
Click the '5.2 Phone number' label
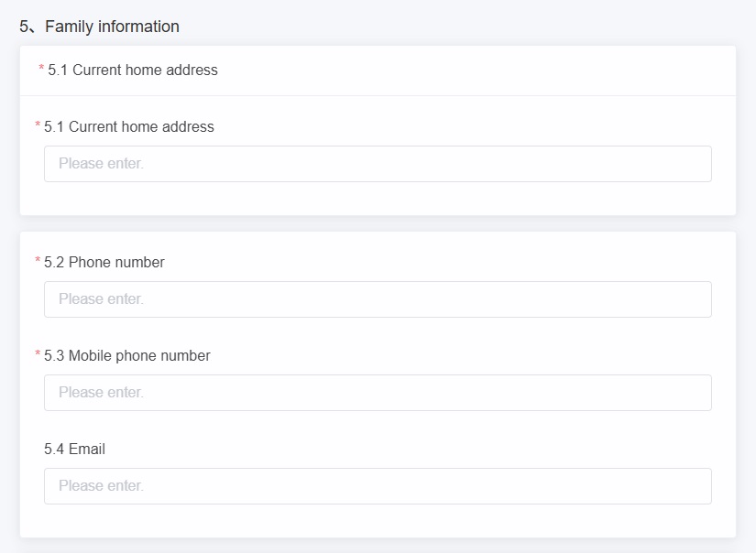point(104,262)
